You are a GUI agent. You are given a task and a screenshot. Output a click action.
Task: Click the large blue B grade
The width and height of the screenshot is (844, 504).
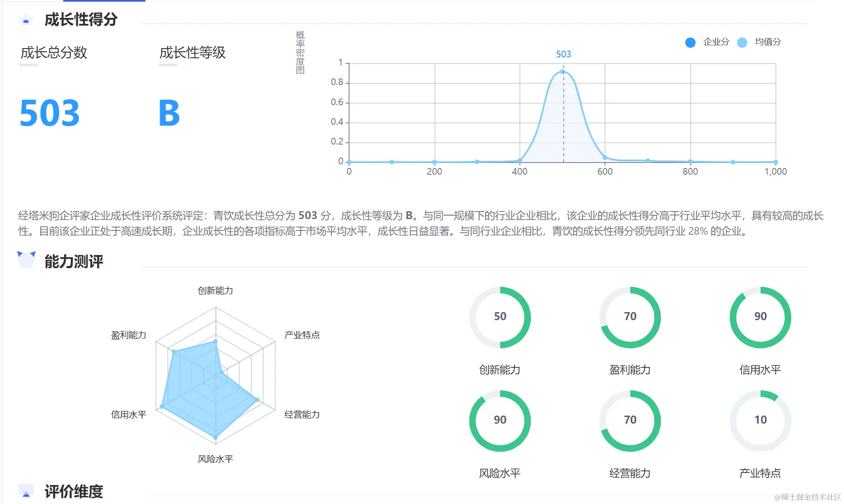pyautogui.click(x=169, y=113)
